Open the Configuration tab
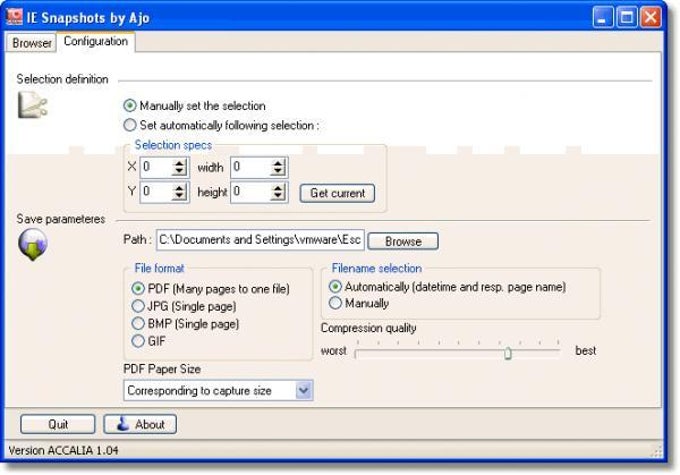This screenshot has width=680, height=475. (95, 41)
